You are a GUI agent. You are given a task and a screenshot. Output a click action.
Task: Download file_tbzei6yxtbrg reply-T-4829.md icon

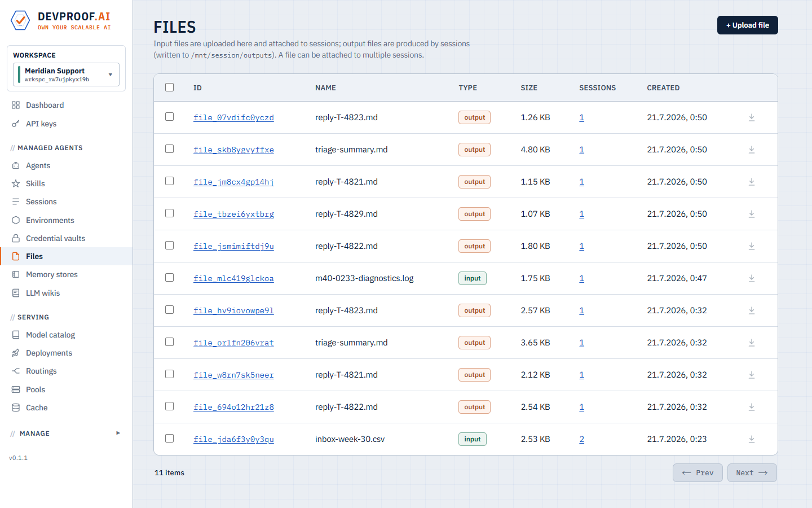[x=752, y=214]
